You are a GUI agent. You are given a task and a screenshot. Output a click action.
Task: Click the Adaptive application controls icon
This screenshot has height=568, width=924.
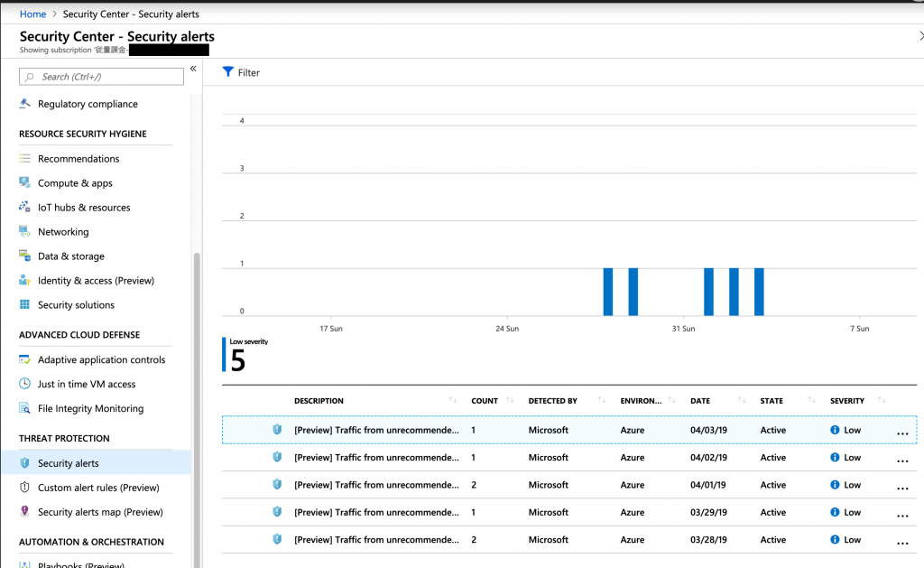(24, 359)
